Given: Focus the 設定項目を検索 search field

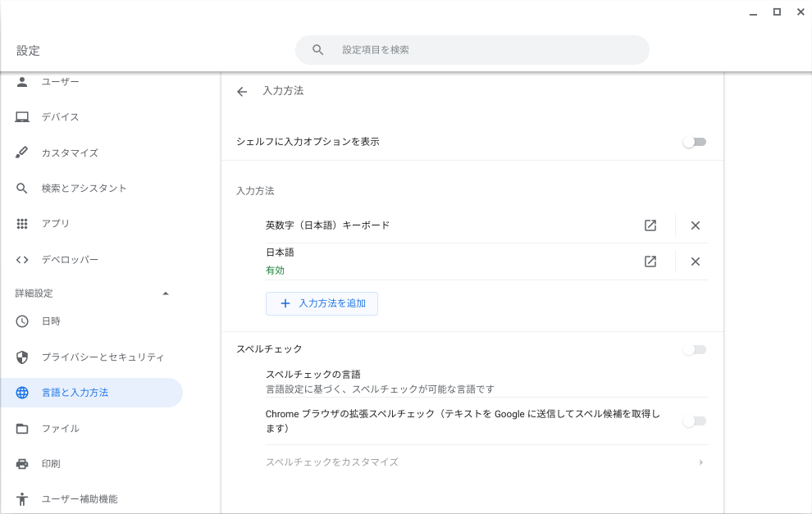Looking at the screenshot, I should [472, 50].
